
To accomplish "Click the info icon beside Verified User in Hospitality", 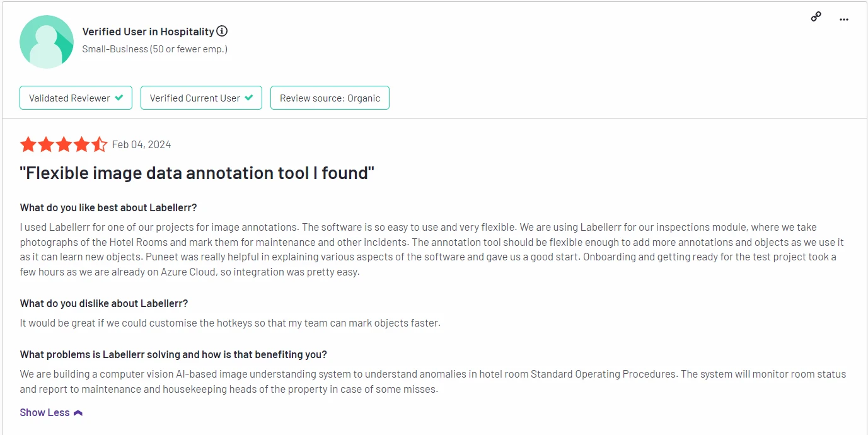I will (x=222, y=31).
